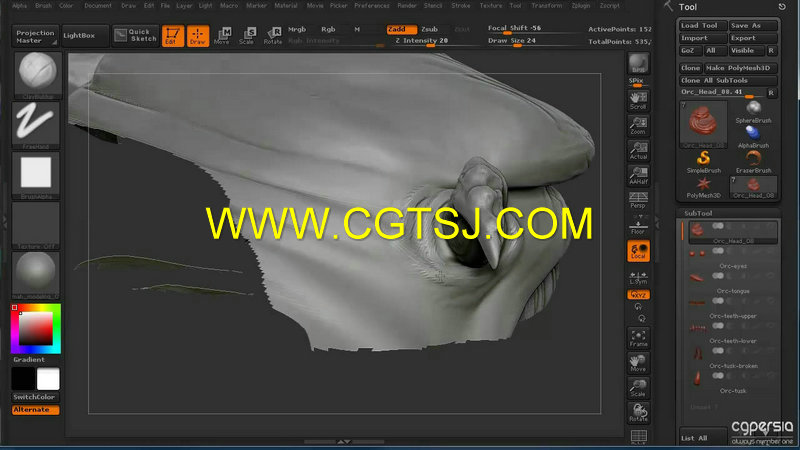Open the ClayBuildup brush picker

[37, 74]
